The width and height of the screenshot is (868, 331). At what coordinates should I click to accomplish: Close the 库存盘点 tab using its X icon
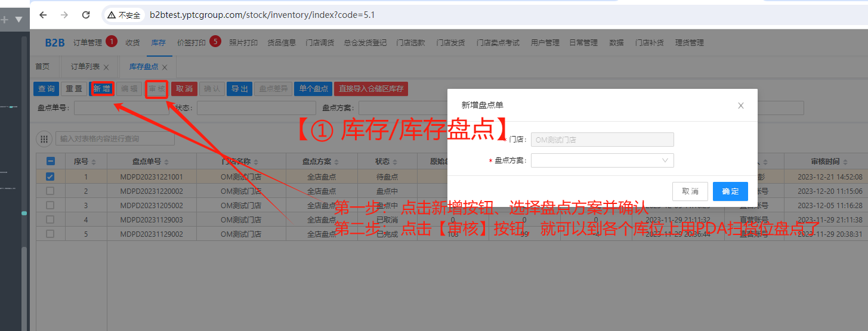165,67
